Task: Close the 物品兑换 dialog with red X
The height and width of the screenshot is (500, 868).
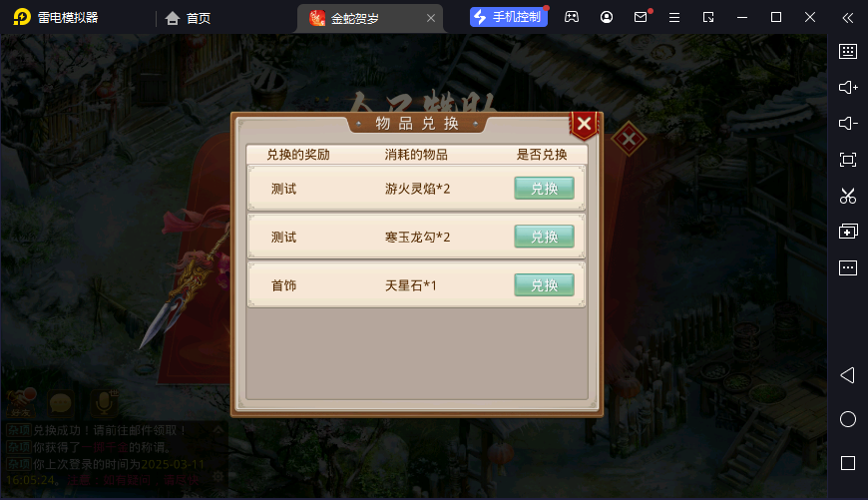Action: [584, 125]
